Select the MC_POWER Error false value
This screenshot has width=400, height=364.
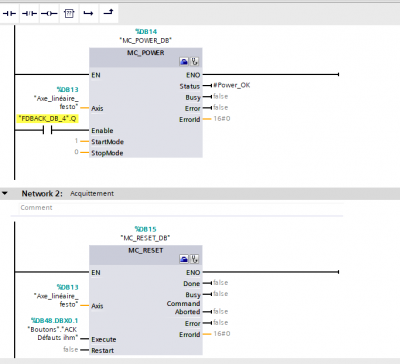(221, 107)
